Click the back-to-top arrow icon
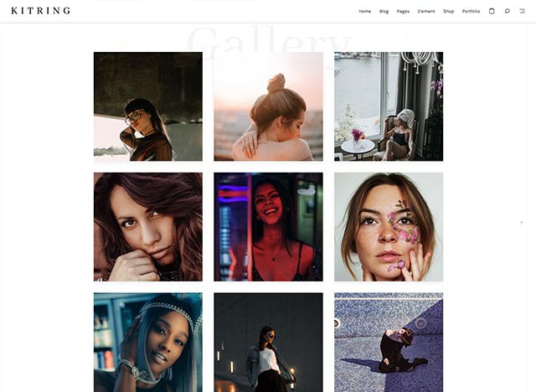The width and height of the screenshot is (536, 392). 521,223
